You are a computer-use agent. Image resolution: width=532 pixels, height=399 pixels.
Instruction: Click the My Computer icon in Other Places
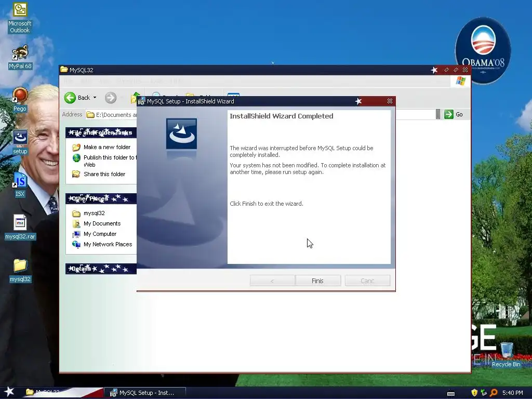pyautogui.click(x=76, y=234)
